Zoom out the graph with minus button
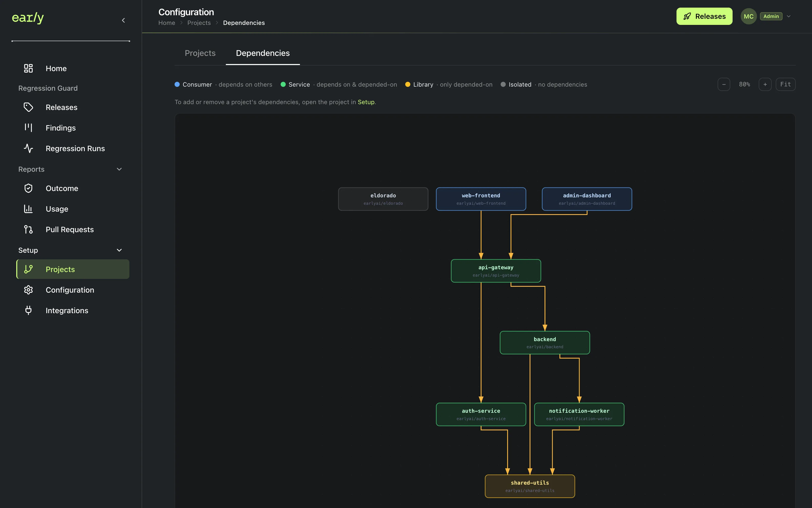The width and height of the screenshot is (812, 508). coord(724,84)
